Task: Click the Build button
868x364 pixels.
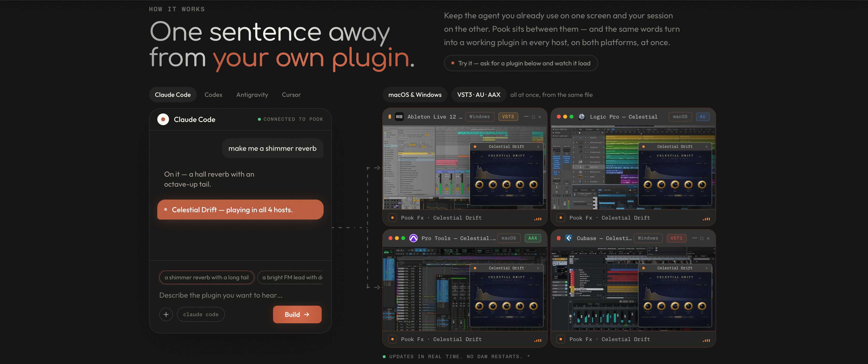Action: 297,314
